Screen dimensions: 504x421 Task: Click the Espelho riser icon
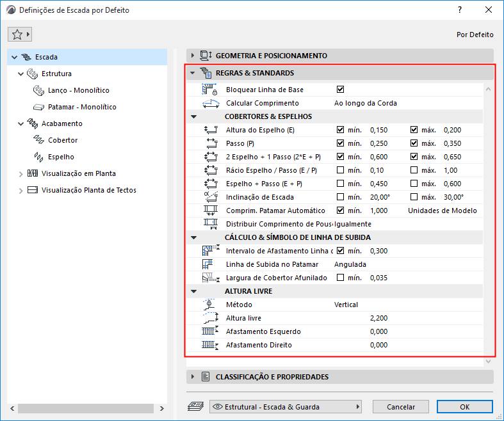point(38,157)
